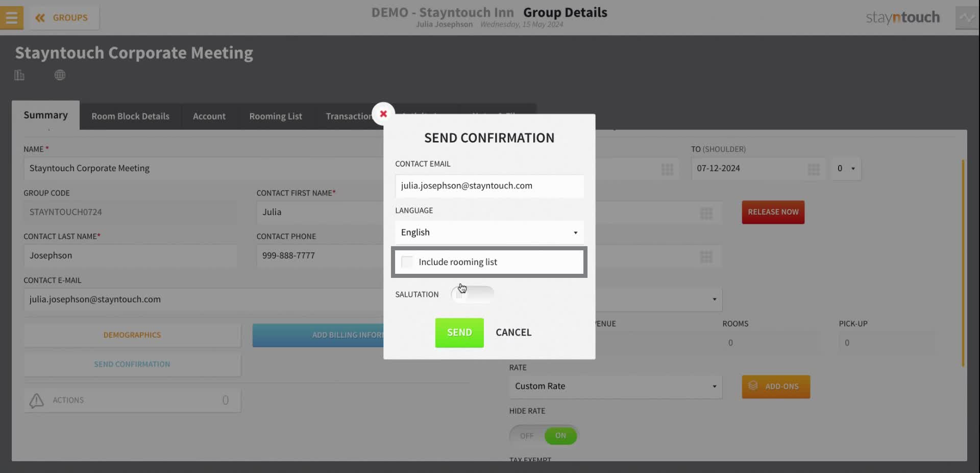The width and height of the screenshot is (980, 473).
Task: Open the Add-Ons button
Action: 776,387
